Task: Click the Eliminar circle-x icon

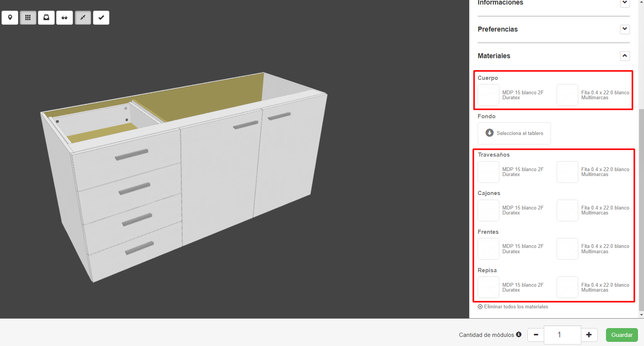Action: (x=480, y=307)
